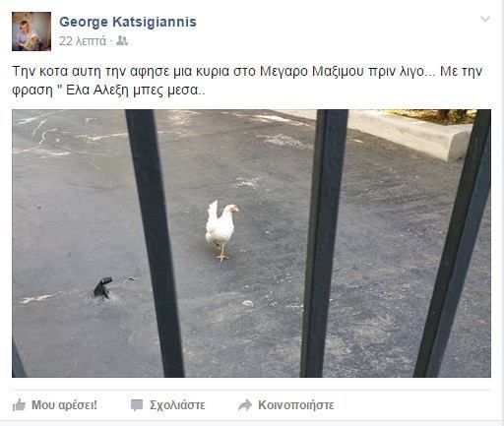This screenshot has height=426, width=504.
Task: Click the black object on the asphalt
Action: [x=103, y=287]
